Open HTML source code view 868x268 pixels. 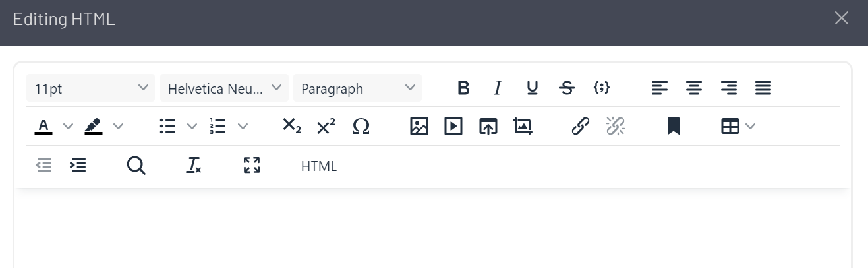click(x=319, y=166)
